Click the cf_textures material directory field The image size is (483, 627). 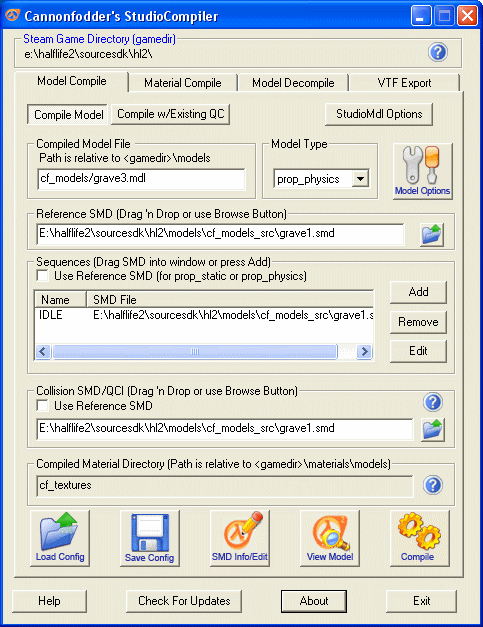[x=225, y=485]
